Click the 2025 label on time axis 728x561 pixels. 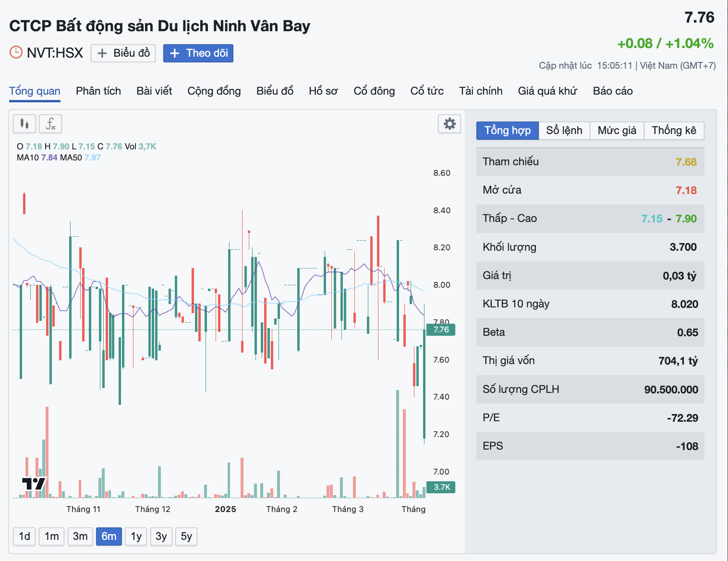(226, 509)
